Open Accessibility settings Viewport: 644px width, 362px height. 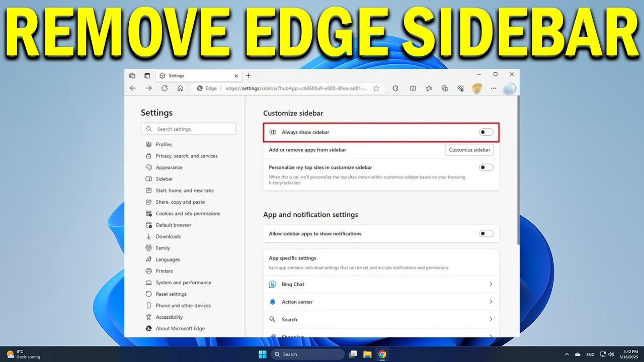click(x=169, y=317)
